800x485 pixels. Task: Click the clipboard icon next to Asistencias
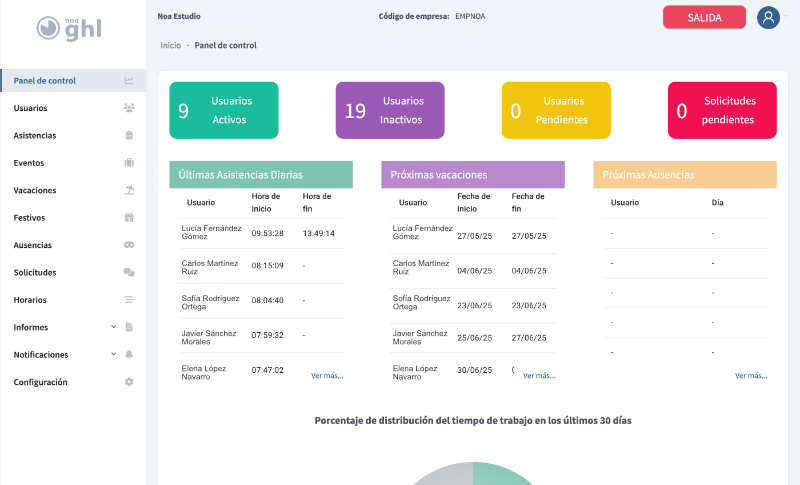point(129,135)
